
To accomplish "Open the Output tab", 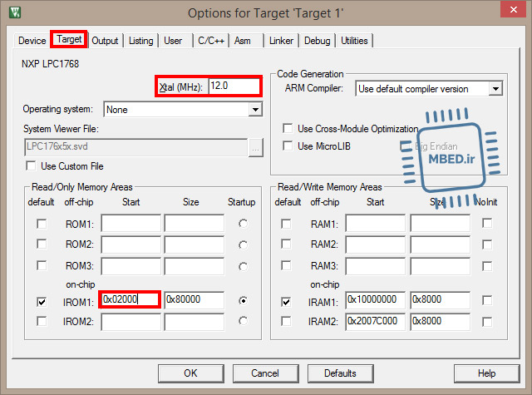I will tap(105, 41).
